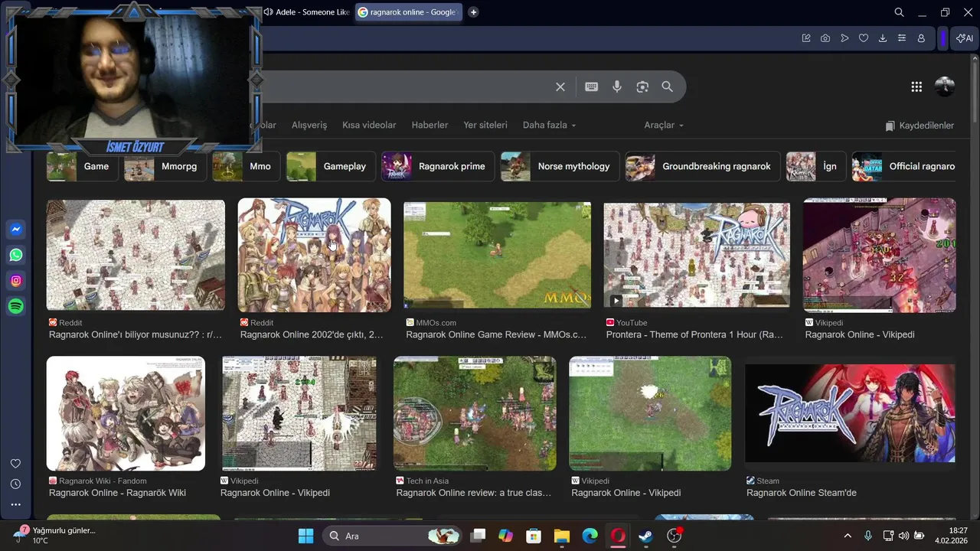This screenshot has width=980, height=551.
Task: Open the send/flow arrow icon
Action: tap(844, 38)
